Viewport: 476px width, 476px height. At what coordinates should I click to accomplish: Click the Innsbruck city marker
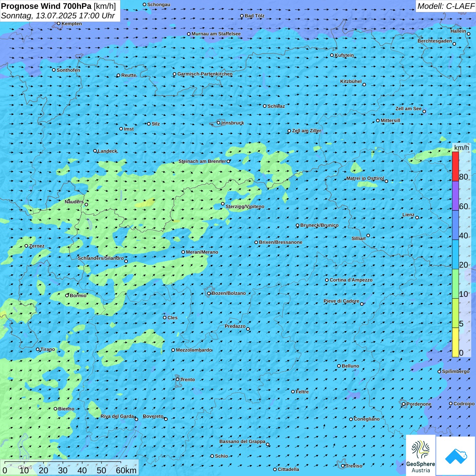[219, 123]
